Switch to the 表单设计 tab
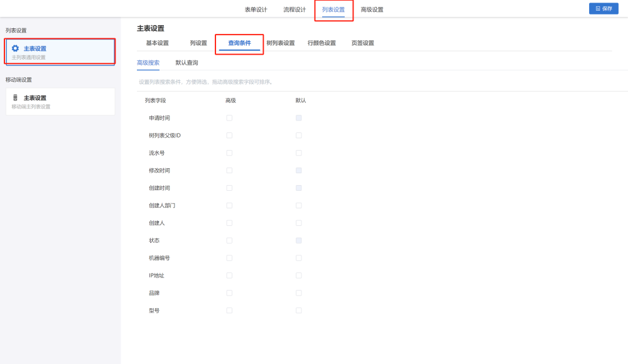 pos(256,9)
